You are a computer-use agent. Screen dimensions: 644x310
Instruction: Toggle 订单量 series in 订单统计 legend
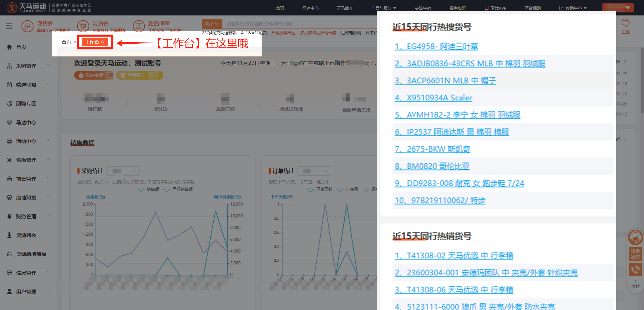pyautogui.click(x=347, y=189)
